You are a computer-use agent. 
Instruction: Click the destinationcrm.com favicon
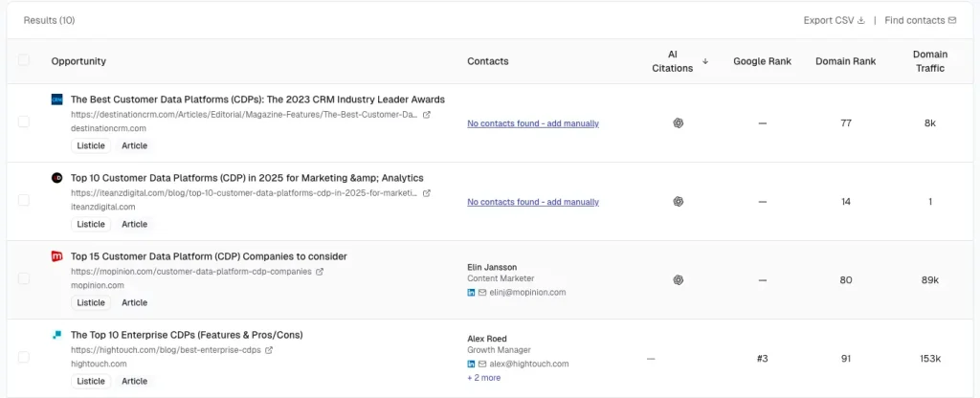[x=56, y=99]
